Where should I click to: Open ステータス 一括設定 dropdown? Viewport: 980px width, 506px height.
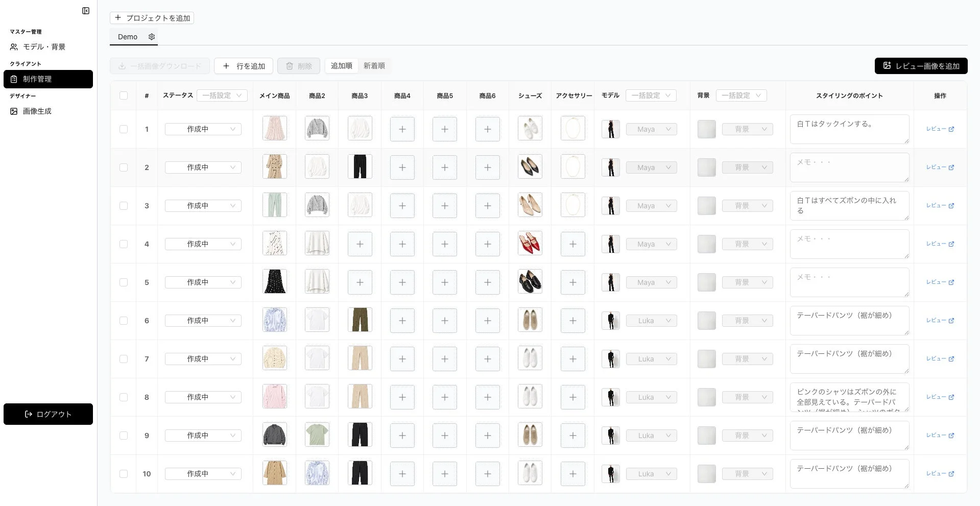(222, 95)
